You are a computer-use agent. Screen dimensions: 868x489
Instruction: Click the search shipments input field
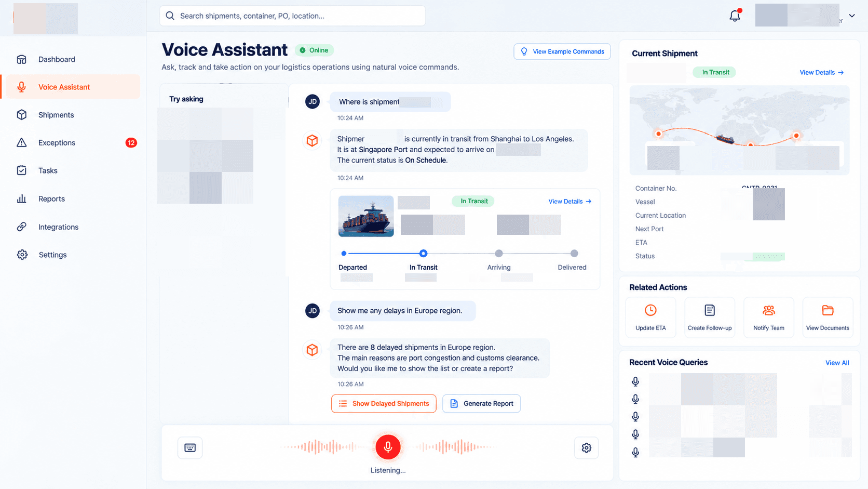pos(292,16)
